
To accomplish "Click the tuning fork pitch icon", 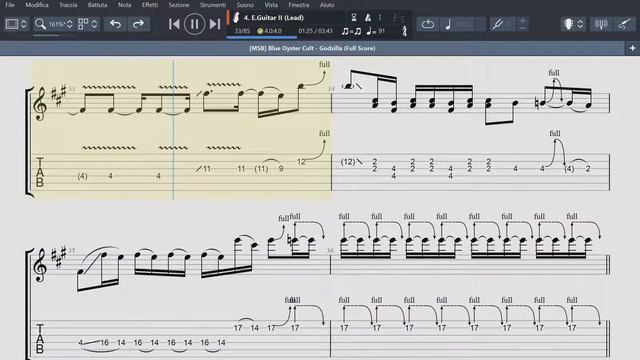I will [404, 31].
